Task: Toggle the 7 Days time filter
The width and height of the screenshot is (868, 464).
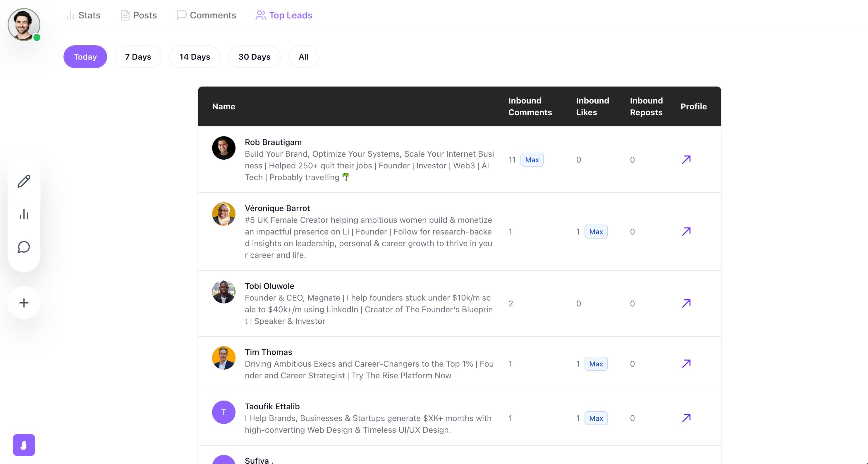Action: (x=138, y=56)
